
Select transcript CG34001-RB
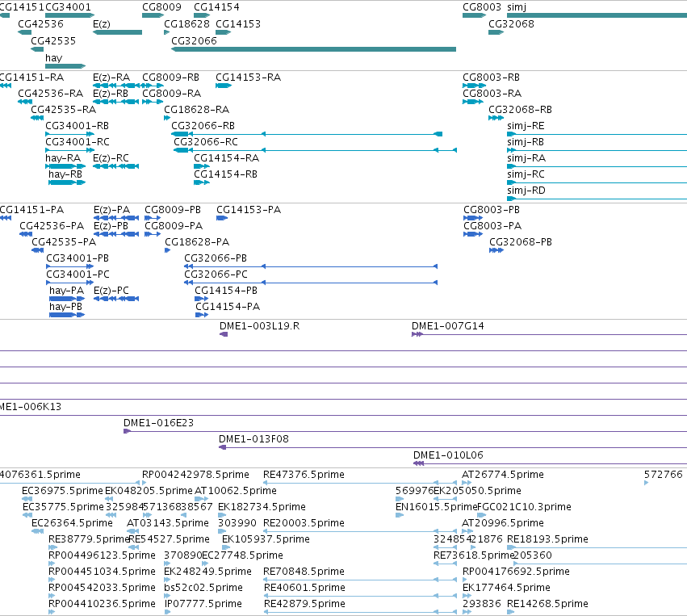coord(77,126)
